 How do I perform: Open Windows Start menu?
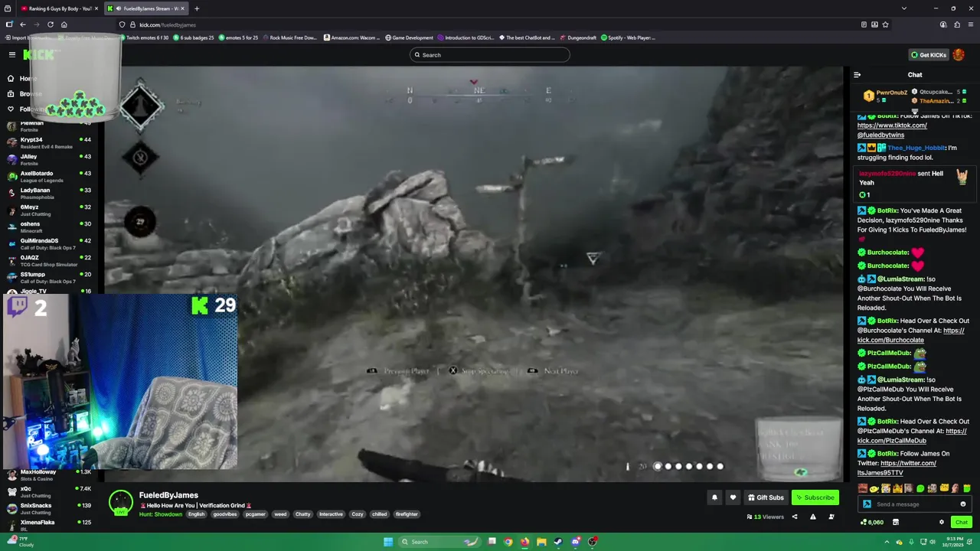[388, 542]
